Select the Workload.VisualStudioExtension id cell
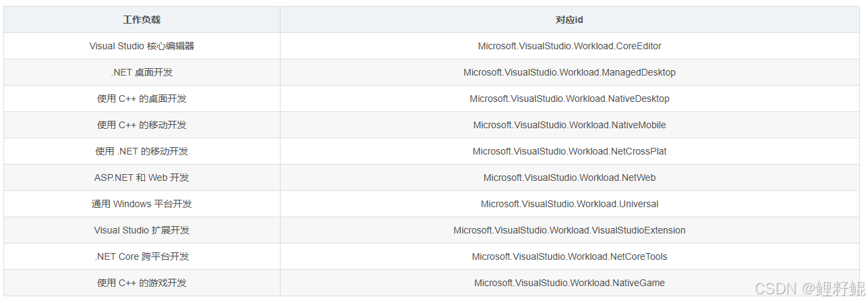Image resolution: width=868 pixels, height=303 pixels. 569,230
